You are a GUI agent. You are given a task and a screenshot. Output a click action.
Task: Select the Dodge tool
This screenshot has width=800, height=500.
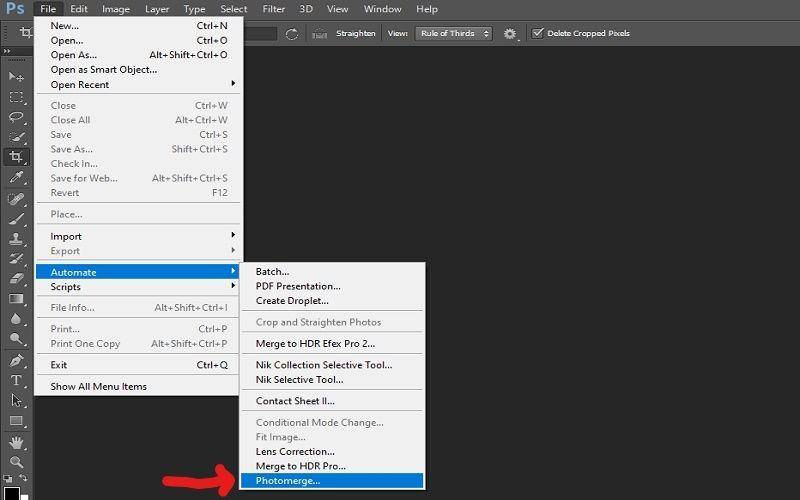tap(16, 338)
